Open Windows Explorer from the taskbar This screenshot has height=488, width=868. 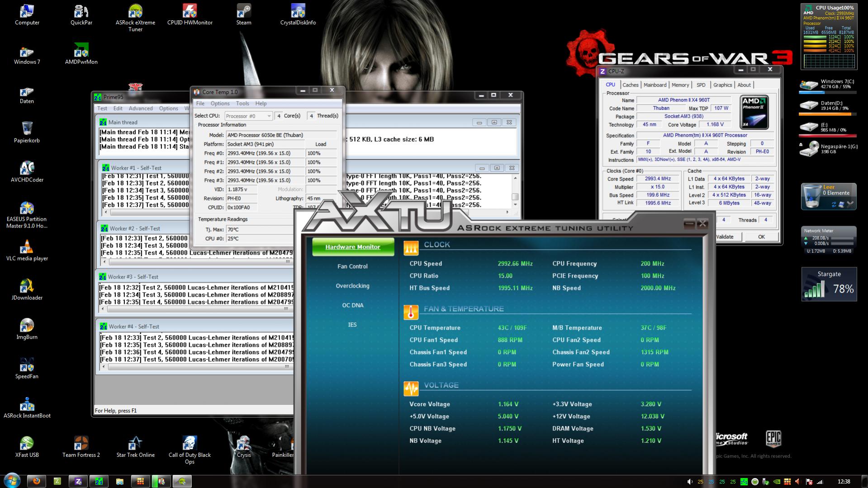[x=120, y=481]
